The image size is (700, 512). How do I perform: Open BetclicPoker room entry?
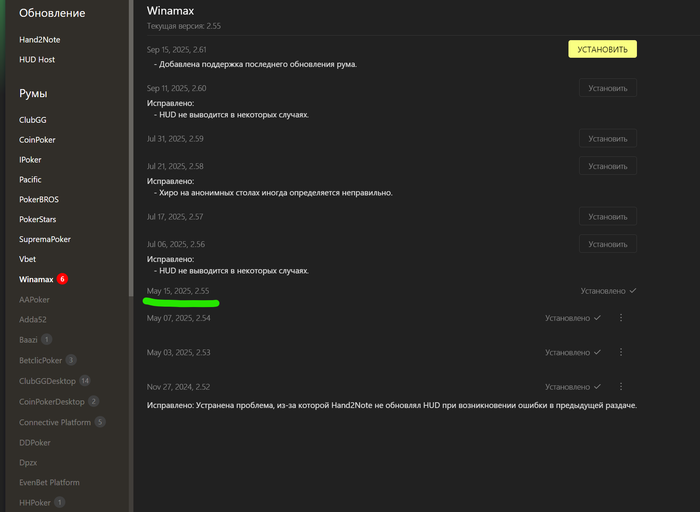point(41,360)
